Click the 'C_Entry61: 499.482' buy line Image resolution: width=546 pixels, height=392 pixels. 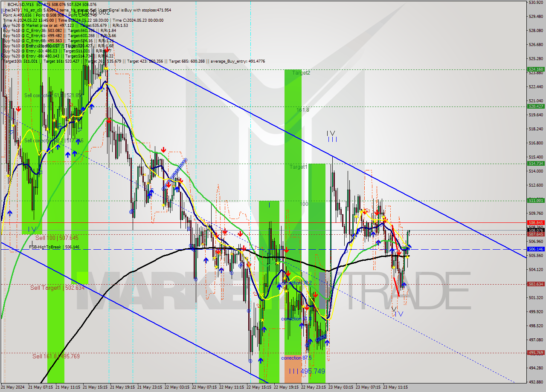[60, 35]
